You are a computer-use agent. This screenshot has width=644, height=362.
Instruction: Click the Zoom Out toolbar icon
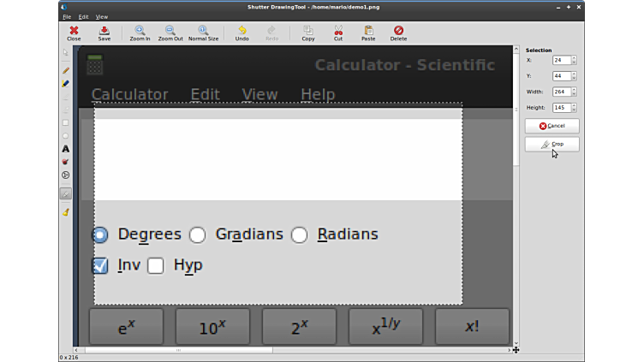point(170,33)
